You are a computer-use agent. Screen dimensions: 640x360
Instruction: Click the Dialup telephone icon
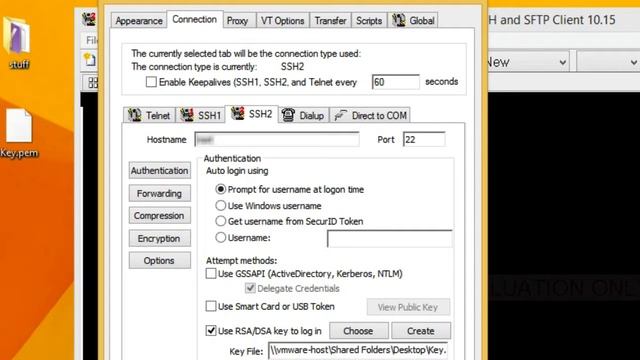point(288,115)
